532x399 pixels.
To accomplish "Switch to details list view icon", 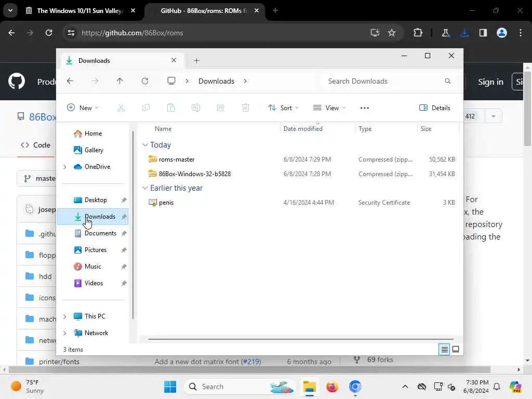I will (445, 349).
